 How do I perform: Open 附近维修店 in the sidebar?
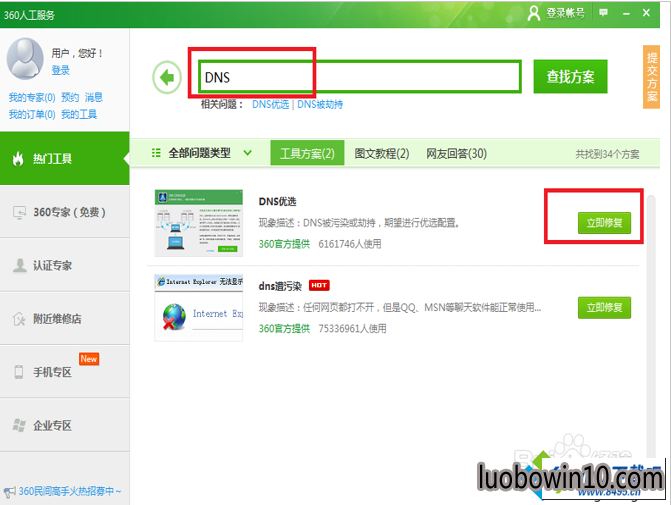65,319
